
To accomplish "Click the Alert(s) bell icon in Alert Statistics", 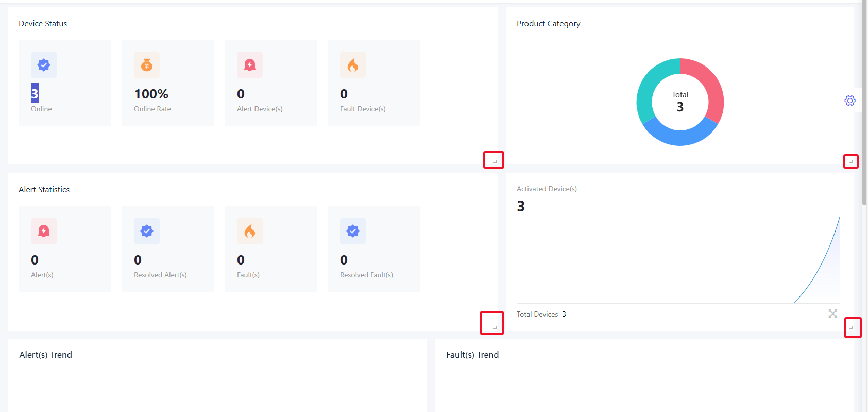I will (44, 231).
